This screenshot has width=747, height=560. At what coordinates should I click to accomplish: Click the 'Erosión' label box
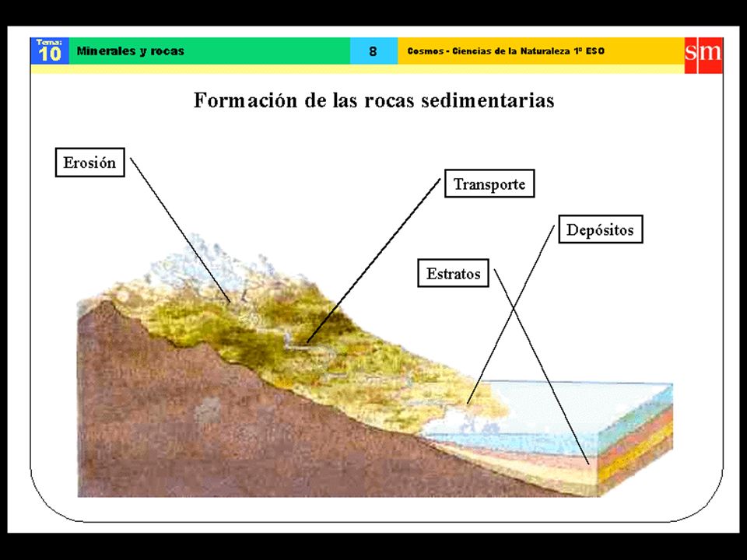pyautogui.click(x=90, y=163)
